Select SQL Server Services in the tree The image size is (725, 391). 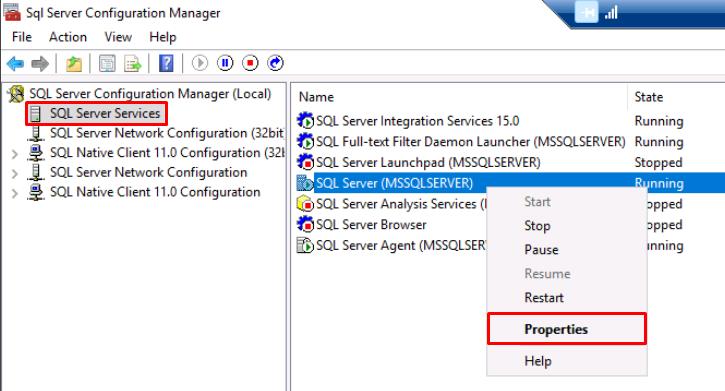coord(105,113)
